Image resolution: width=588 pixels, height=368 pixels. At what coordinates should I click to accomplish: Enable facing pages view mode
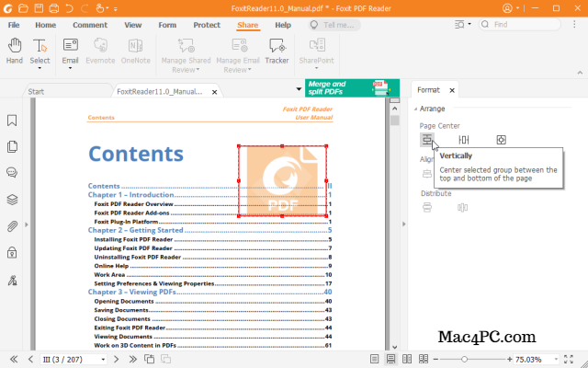click(407, 360)
